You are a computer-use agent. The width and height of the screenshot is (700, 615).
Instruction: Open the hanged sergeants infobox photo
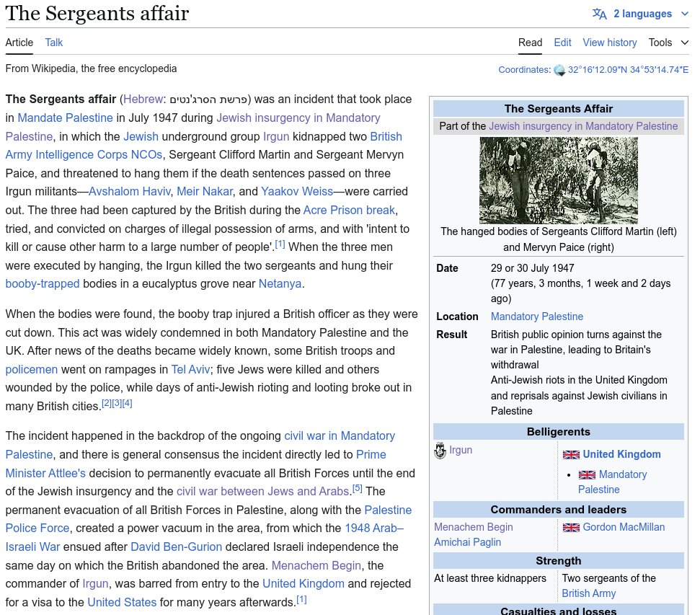(558, 180)
